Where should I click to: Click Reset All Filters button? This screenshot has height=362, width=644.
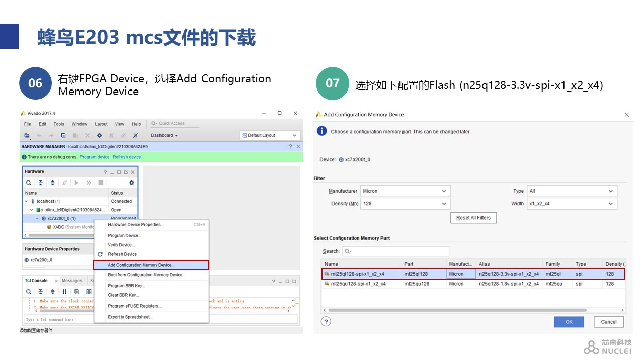click(473, 218)
